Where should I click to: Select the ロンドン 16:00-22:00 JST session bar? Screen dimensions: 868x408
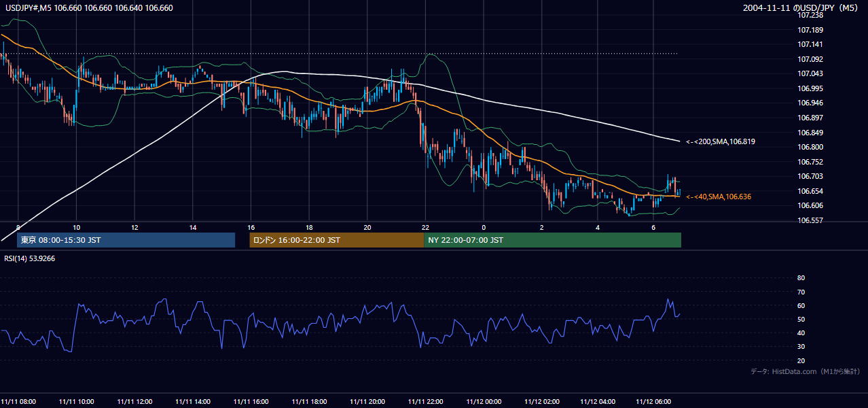coord(337,240)
